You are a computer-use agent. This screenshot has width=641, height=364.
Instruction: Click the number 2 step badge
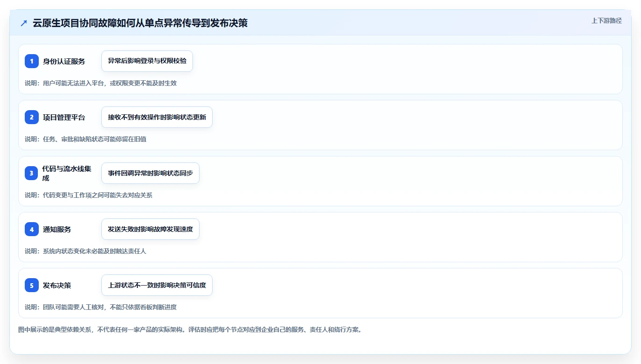point(32,117)
